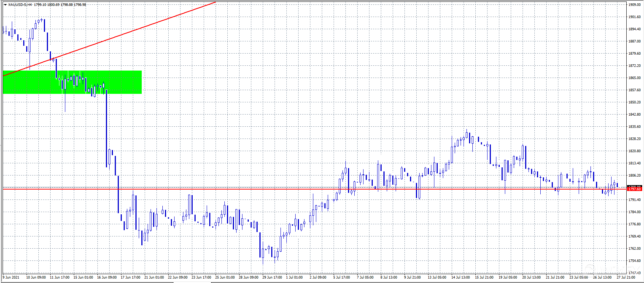
Task: Click the 1747.40 price scale label
Action: [x=634, y=273]
